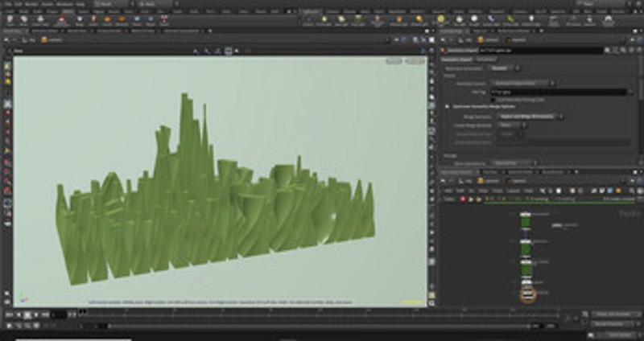The height and width of the screenshot is (341, 644).
Task: Open the Render menu in main menu bar
Action: (x=31, y=4)
